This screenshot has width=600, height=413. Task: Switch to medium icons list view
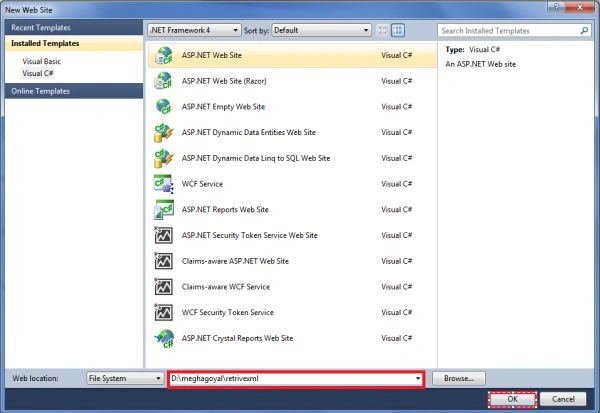pyautogui.click(x=398, y=30)
